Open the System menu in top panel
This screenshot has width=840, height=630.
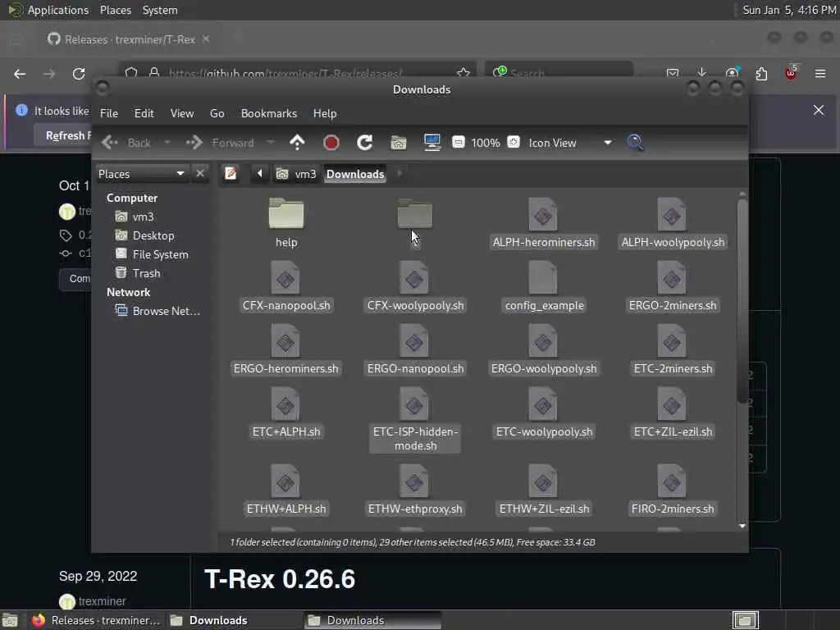pyautogui.click(x=160, y=10)
